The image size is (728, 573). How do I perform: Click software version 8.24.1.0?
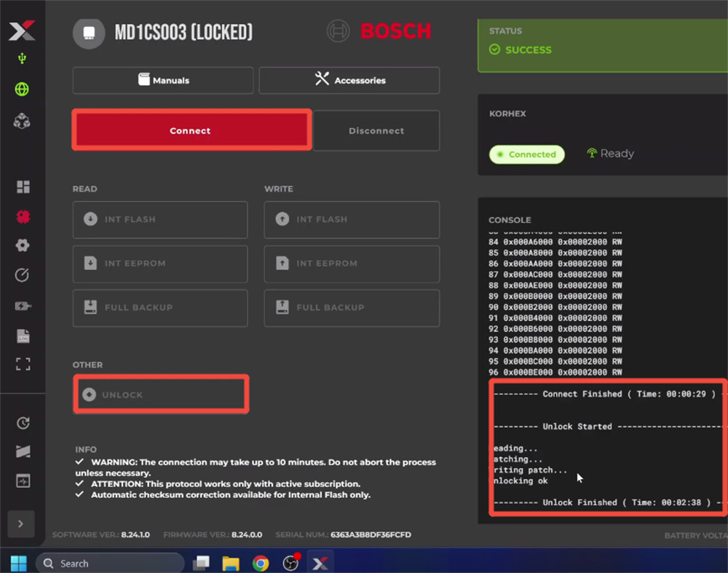135,534
